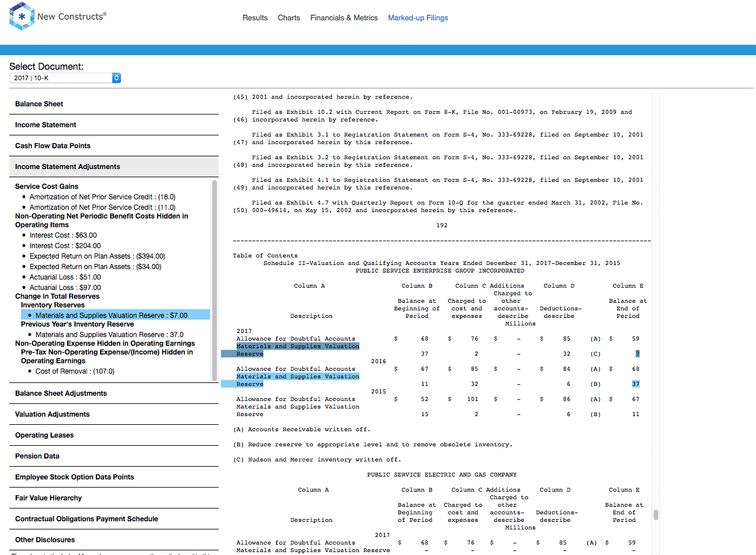Click the document pane scrollbar thumb
This screenshot has height=555, width=756.
(656, 515)
